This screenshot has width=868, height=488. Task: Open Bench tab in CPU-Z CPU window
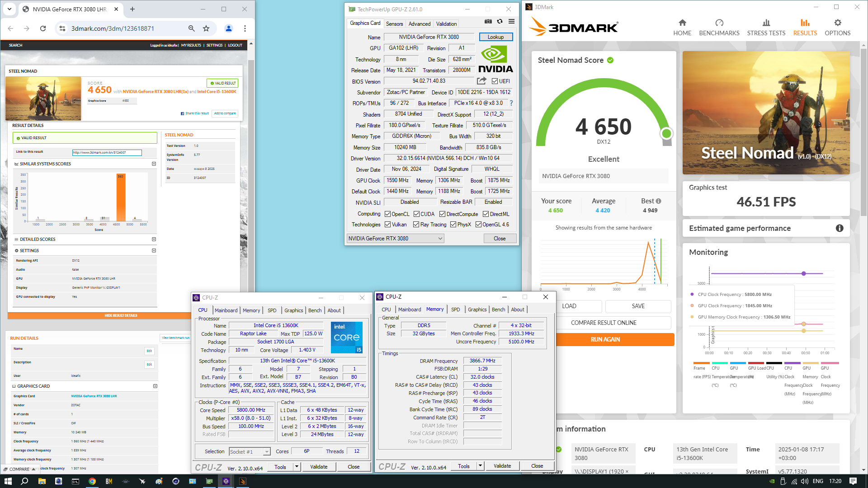pyautogui.click(x=315, y=310)
